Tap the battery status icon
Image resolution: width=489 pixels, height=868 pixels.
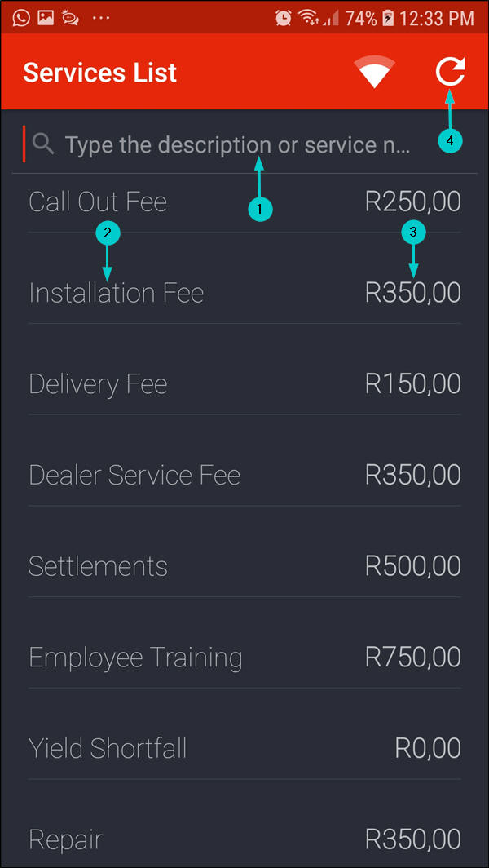(389, 17)
